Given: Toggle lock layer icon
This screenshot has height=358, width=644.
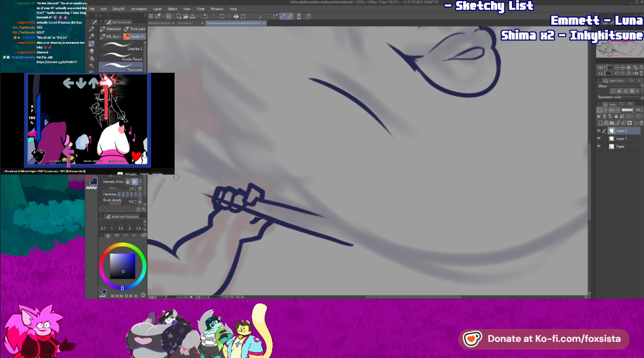Looking at the screenshot, I should (x=616, y=116).
